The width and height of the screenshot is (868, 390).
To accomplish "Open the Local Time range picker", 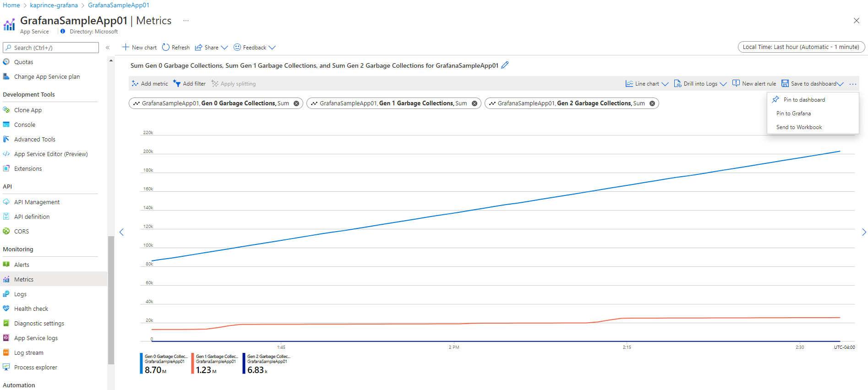I will (801, 47).
